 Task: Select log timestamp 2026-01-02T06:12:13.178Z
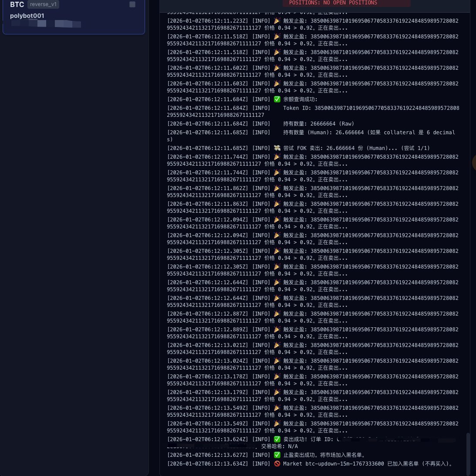click(208, 377)
